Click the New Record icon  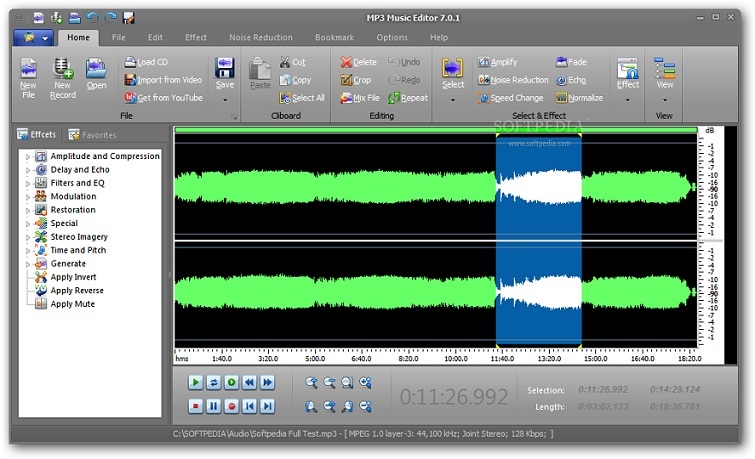point(63,68)
